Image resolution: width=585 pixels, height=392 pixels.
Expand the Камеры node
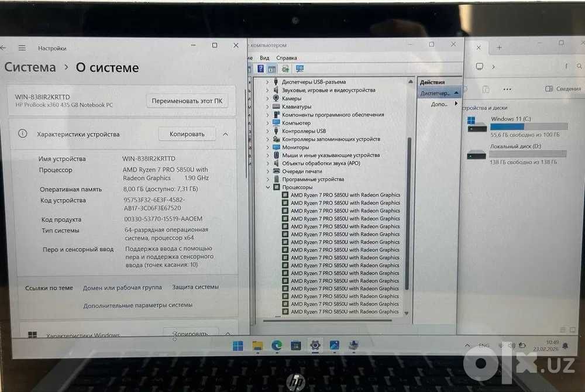coord(267,98)
